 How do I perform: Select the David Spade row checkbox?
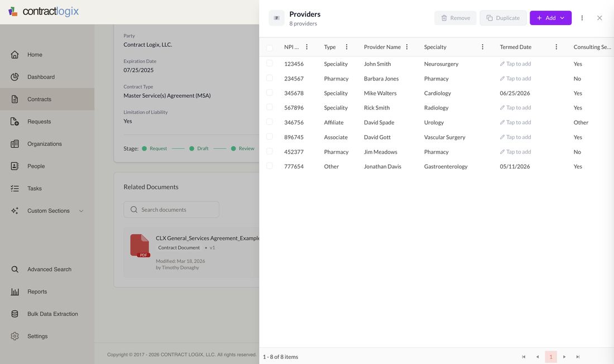click(x=270, y=122)
